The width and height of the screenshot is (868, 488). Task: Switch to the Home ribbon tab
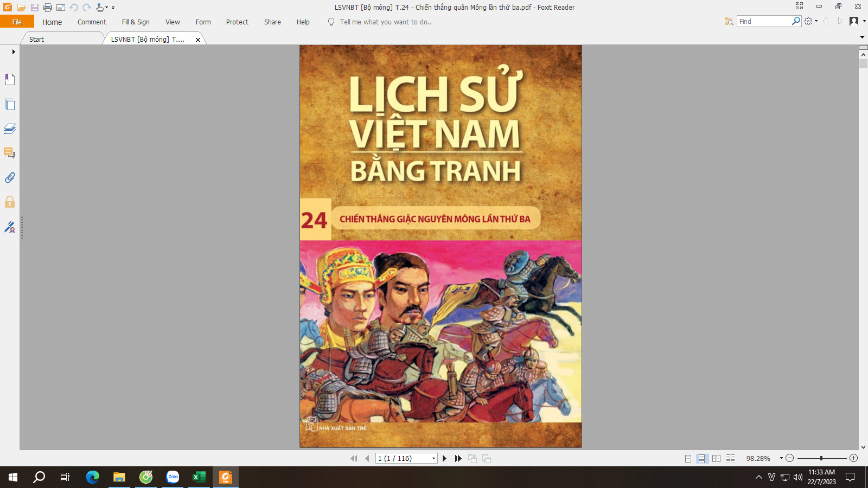(x=52, y=22)
